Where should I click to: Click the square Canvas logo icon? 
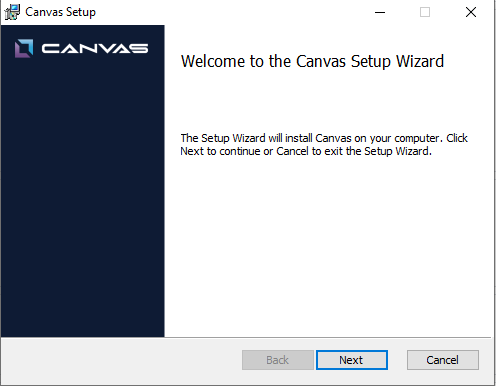(x=24, y=49)
